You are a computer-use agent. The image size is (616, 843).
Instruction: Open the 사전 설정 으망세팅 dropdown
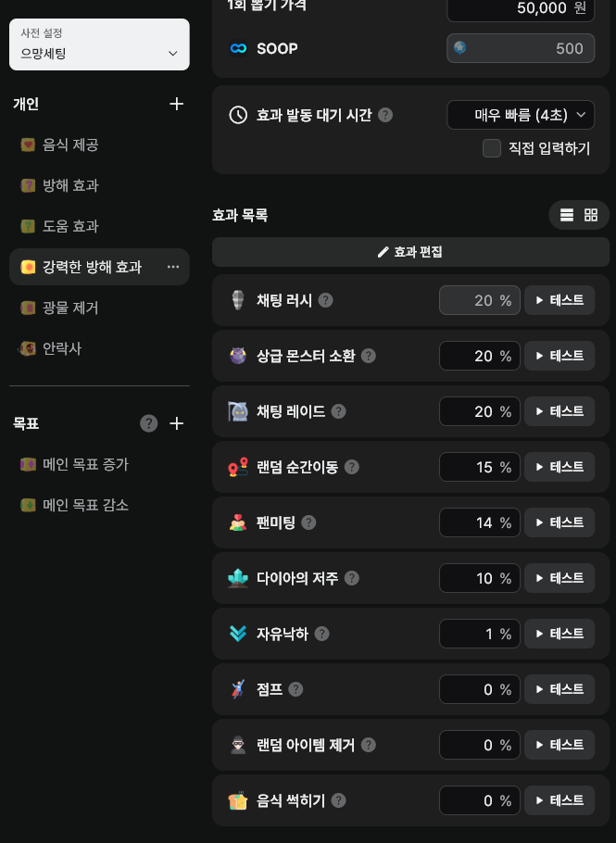coord(99,44)
